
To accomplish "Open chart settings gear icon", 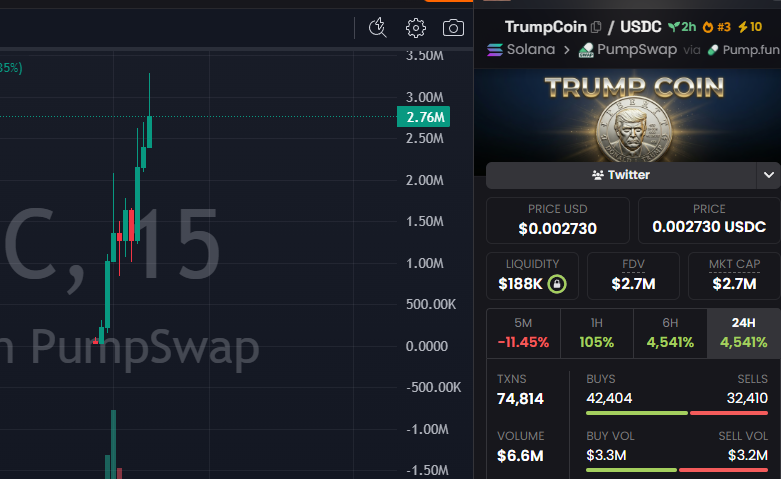I will click(x=416, y=28).
